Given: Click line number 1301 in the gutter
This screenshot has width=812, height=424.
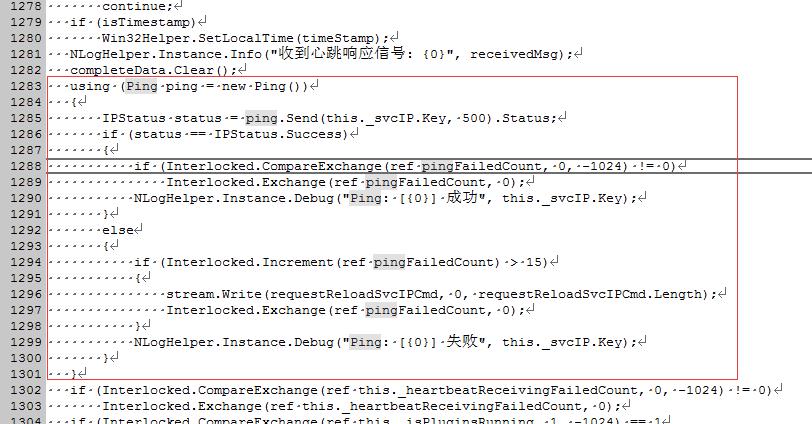Looking at the screenshot, I should [25, 374].
